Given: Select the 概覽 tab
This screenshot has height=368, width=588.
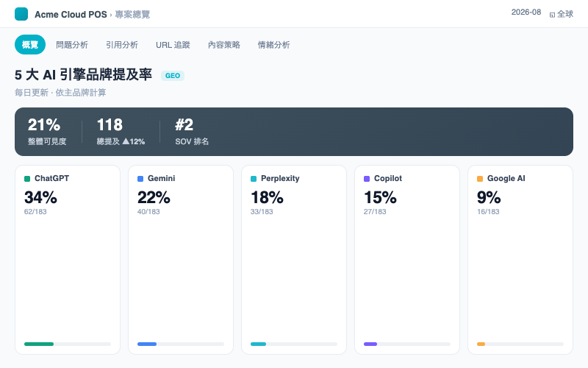Looking at the screenshot, I should pyautogui.click(x=30, y=45).
